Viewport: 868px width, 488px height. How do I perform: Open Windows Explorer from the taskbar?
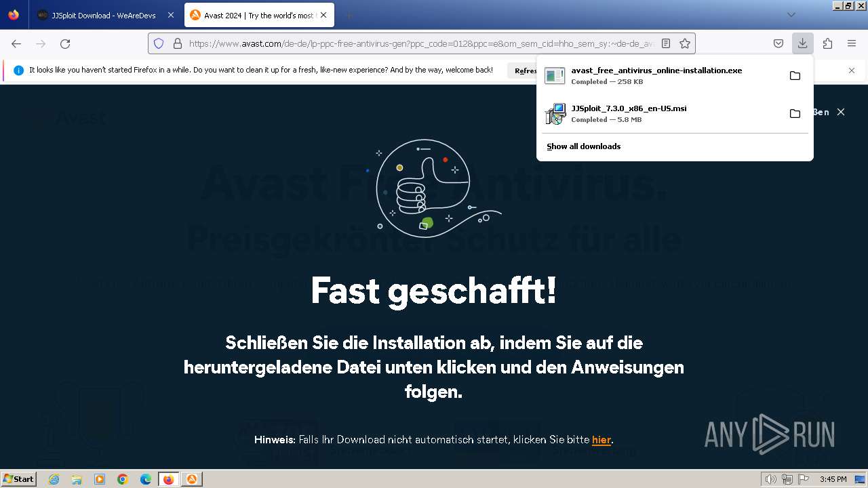tap(77, 479)
